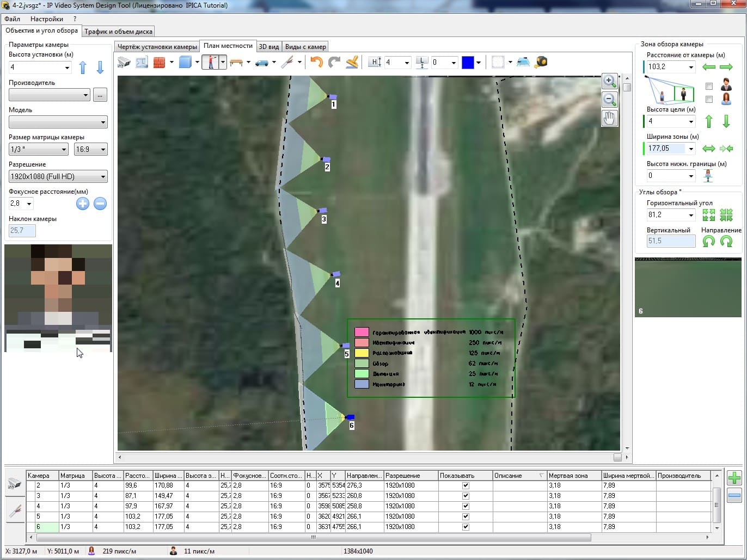
Task: Uncheck Показывать for camera 2 row
Action: (x=466, y=485)
